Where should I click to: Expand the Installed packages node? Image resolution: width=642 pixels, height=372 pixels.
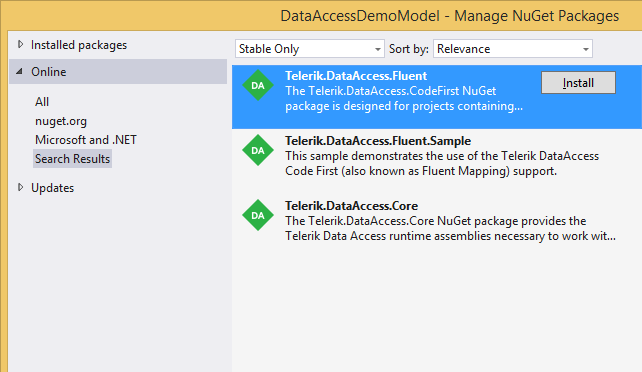tap(20, 44)
